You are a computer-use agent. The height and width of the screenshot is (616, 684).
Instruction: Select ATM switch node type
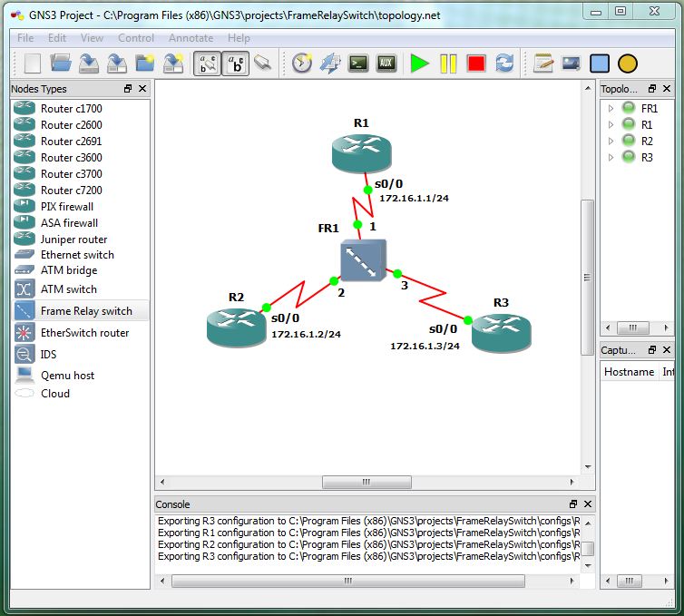click(80, 289)
